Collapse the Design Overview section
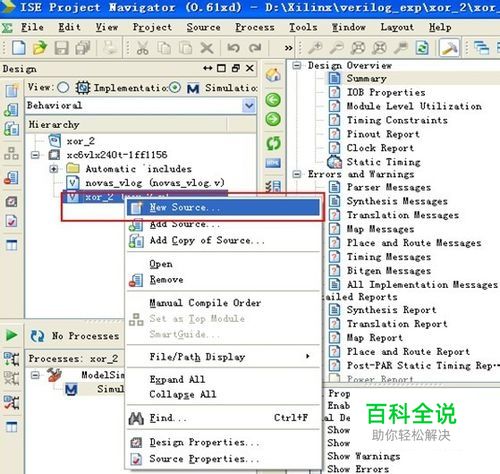The width and height of the screenshot is (500, 474). coord(296,66)
